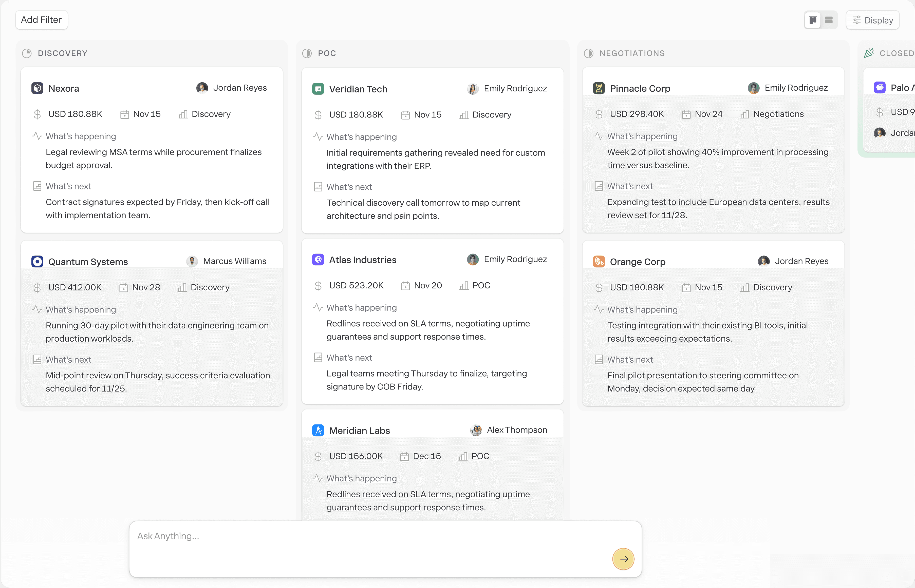Click the Nexora company logo icon
Screen dimensions: 915x588
(37, 88)
